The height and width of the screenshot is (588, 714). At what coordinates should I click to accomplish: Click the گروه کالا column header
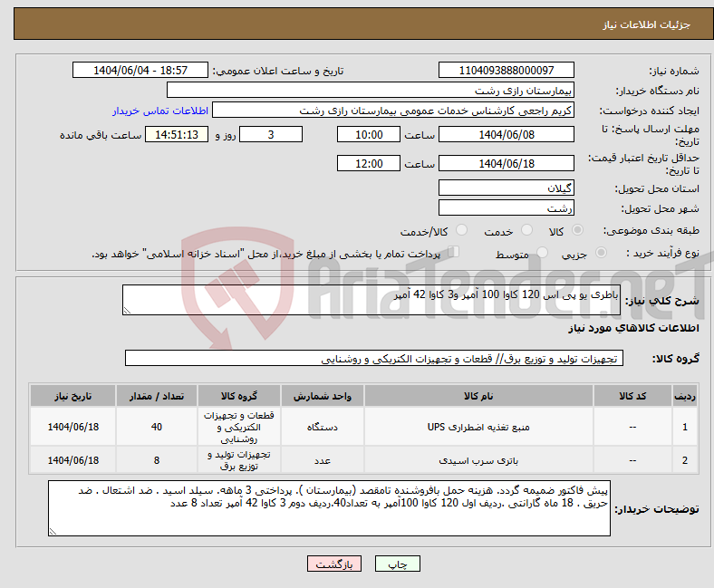(239, 396)
